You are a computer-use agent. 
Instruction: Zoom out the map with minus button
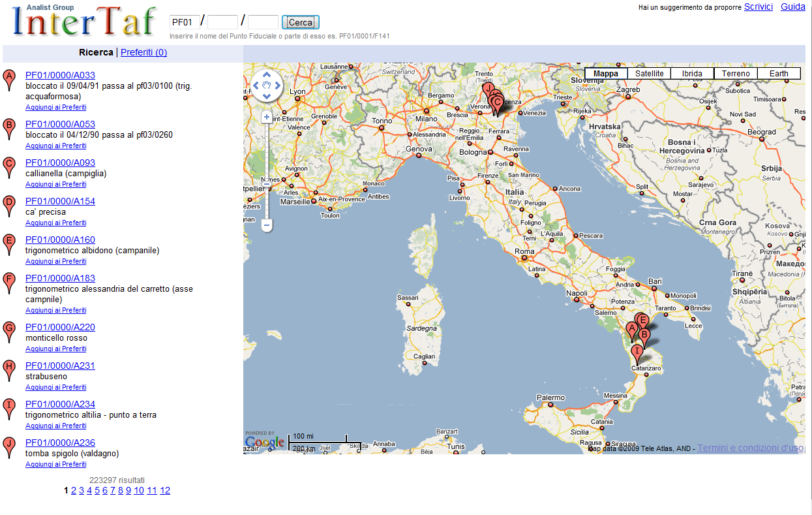(x=267, y=225)
